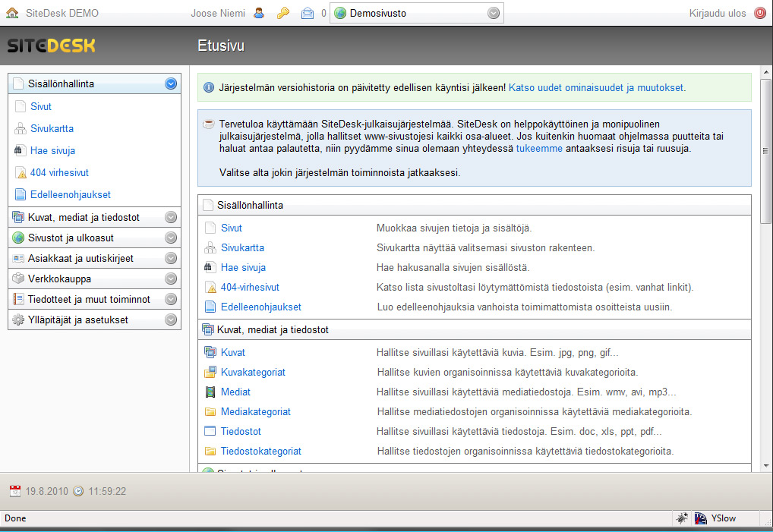This screenshot has width=773, height=532.
Task: Expand Ylläpitäjät ja asetukset section
Action: 171,320
